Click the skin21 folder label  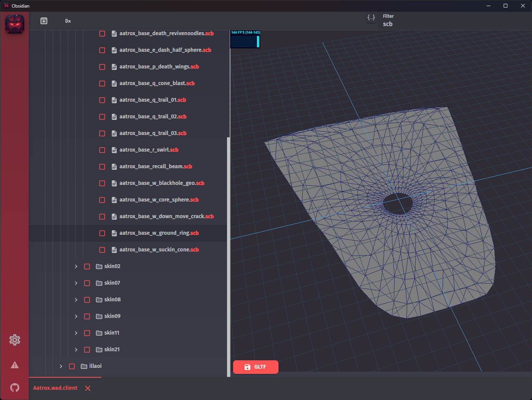click(x=112, y=349)
